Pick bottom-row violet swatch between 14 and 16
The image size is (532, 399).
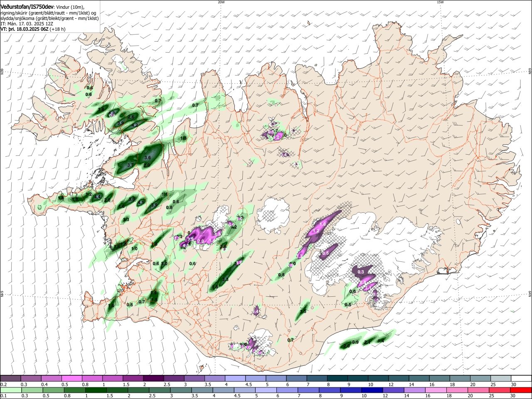(x=414, y=390)
